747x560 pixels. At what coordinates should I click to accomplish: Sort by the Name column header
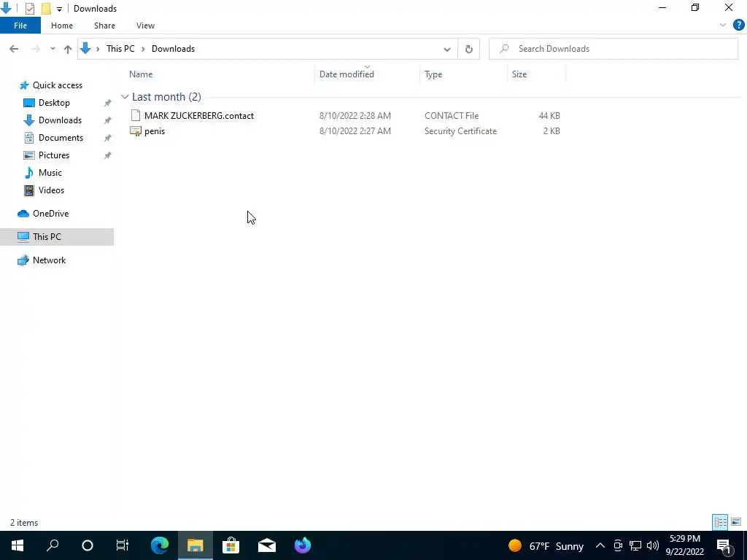click(x=141, y=74)
